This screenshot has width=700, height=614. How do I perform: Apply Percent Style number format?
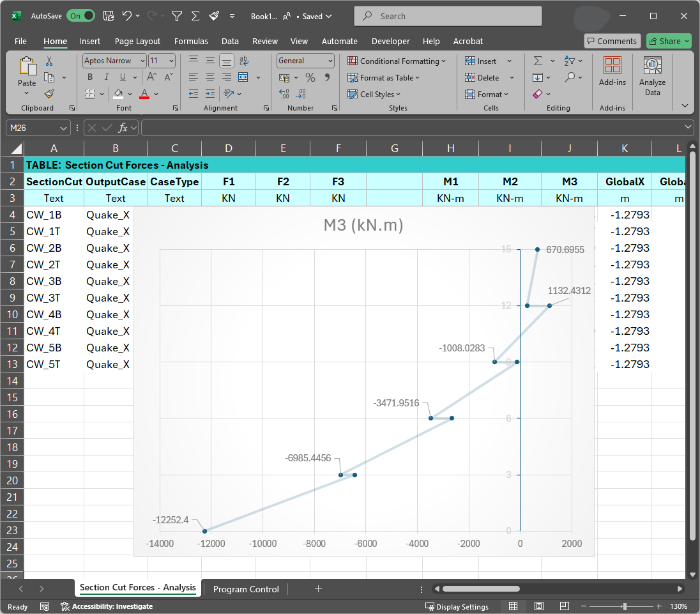[x=310, y=77]
